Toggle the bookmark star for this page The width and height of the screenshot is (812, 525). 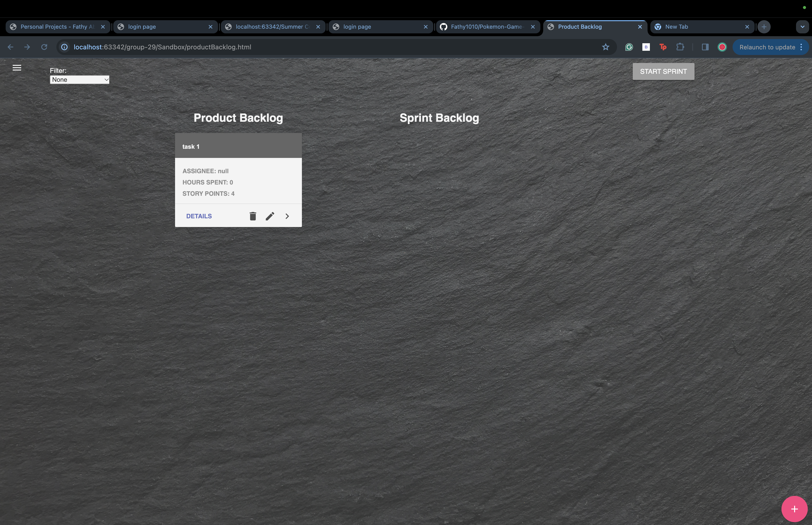[x=606, y=47]
